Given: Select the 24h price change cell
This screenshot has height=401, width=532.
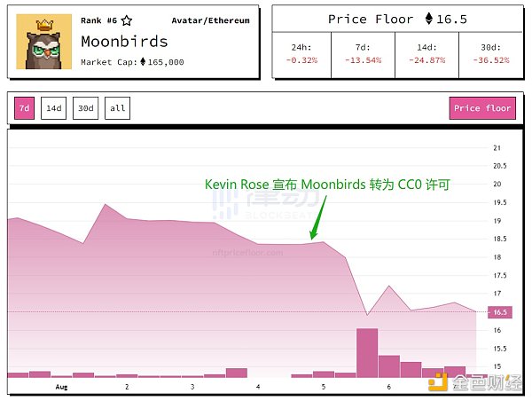Looking at the screenshot, I should [301, 54].
